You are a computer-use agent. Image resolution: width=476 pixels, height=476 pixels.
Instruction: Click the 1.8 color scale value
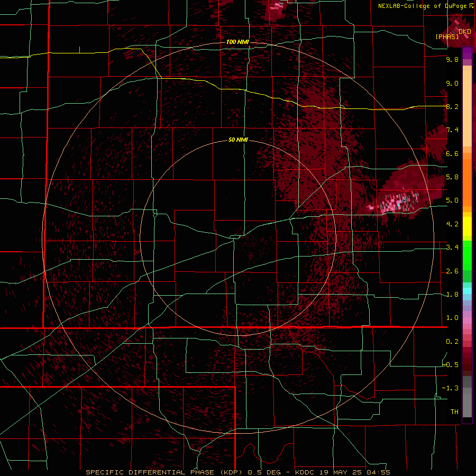[x=452, y=295]
